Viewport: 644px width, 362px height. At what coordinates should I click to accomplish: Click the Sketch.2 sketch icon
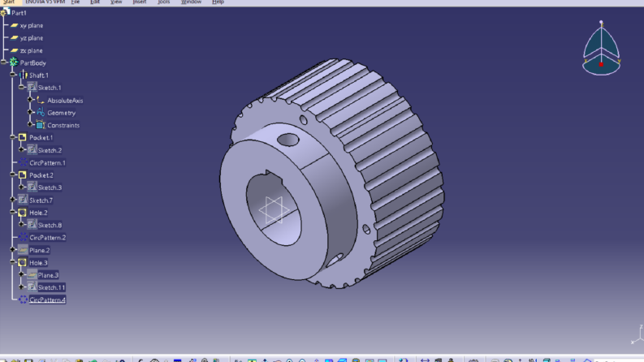[x=32, y=150]
